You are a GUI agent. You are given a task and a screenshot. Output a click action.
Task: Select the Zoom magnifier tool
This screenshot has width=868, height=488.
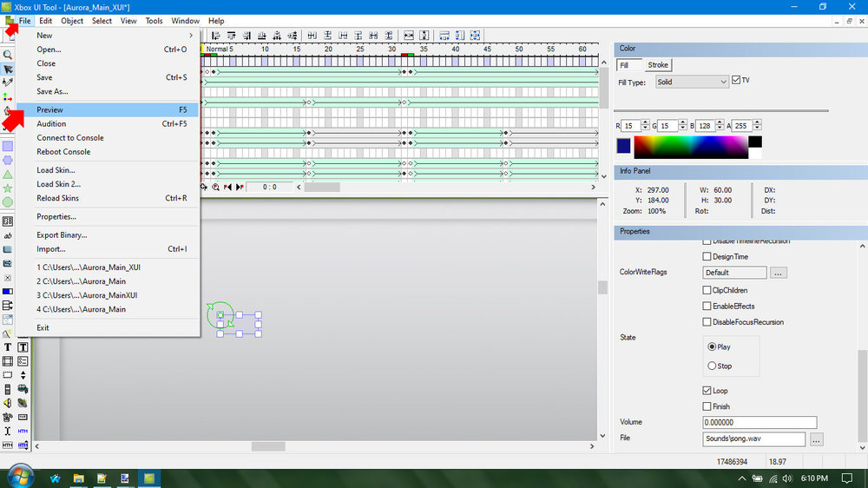click(x=8, y=55)
